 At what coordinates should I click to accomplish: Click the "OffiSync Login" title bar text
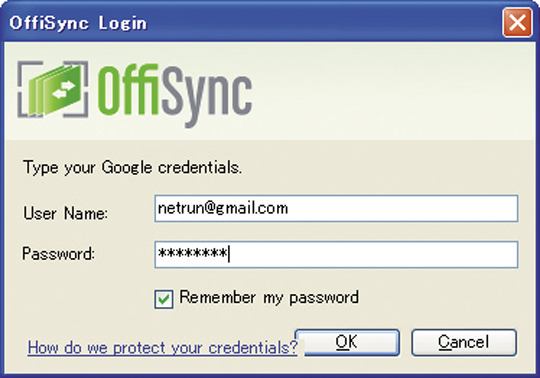point(78,23)
